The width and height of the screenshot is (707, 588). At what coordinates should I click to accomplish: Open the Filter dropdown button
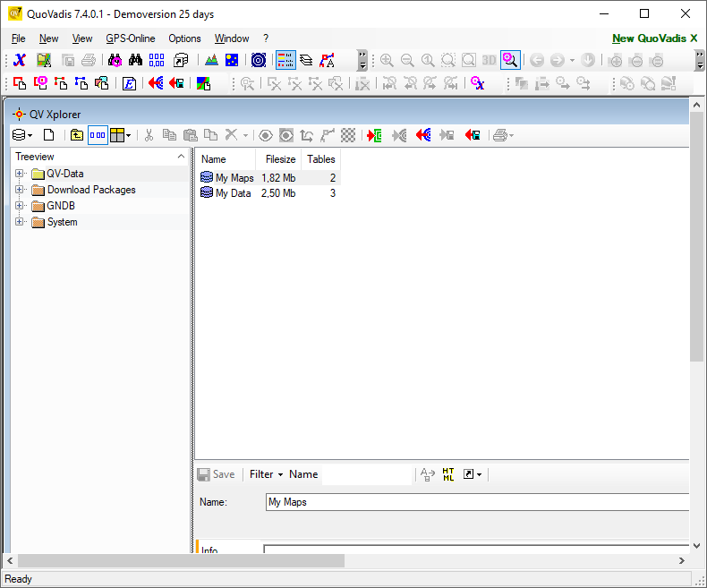266,474
